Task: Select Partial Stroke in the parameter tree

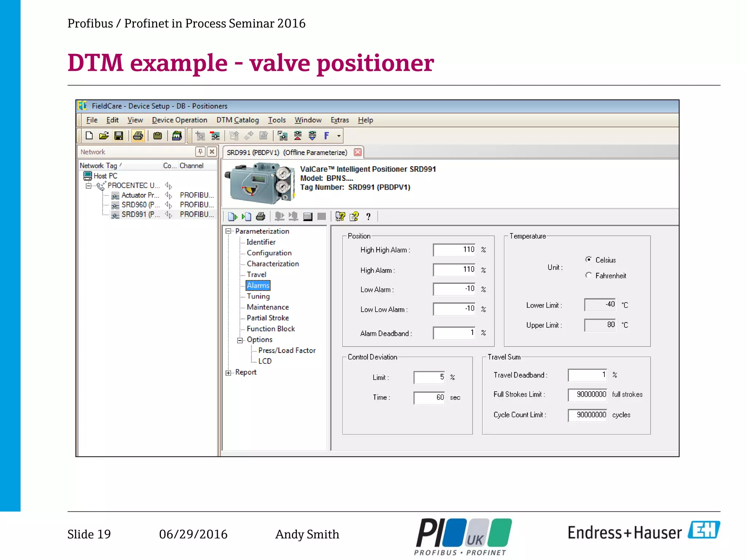Action: click(x=268, y=318)
